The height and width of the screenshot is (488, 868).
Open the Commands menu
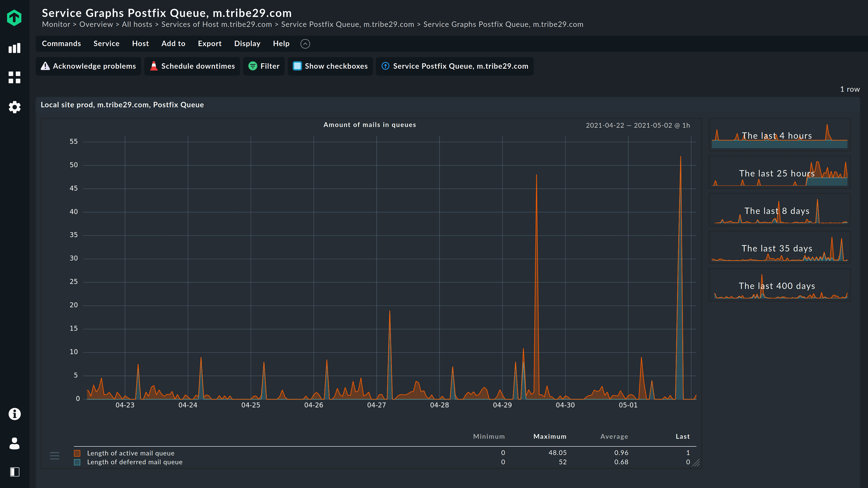click(61, 44)
